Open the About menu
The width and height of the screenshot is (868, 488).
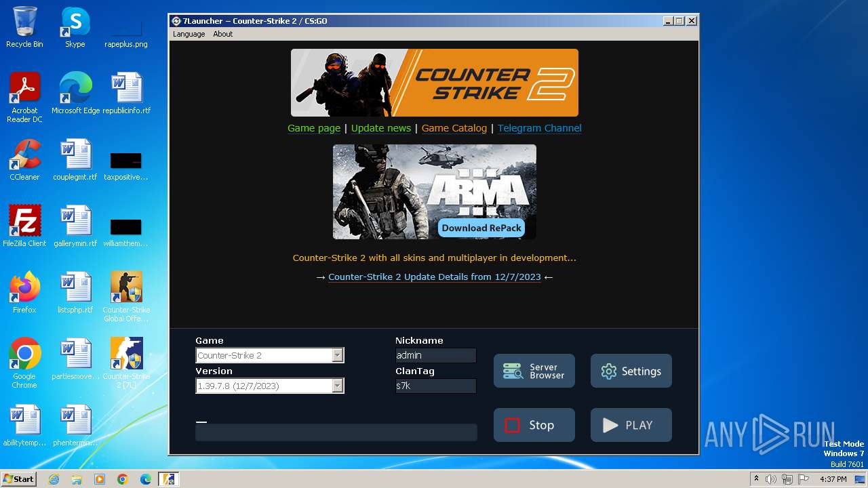(x=222, y=34)
